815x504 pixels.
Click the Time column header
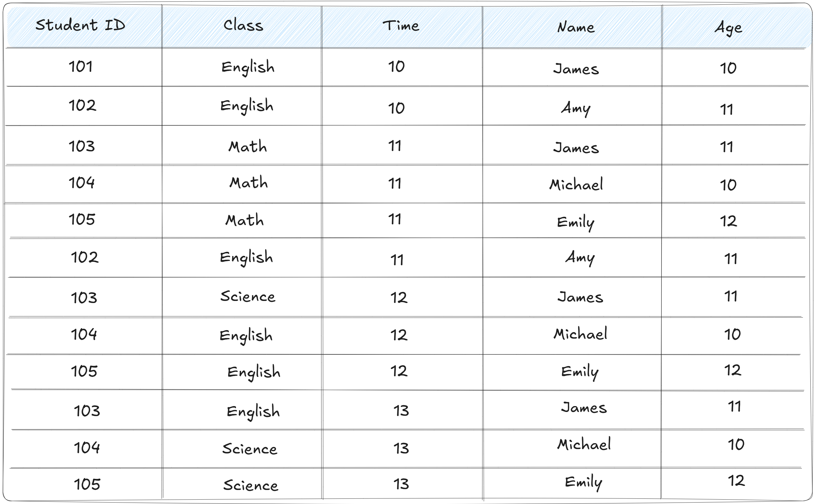[x=401, y=26]
